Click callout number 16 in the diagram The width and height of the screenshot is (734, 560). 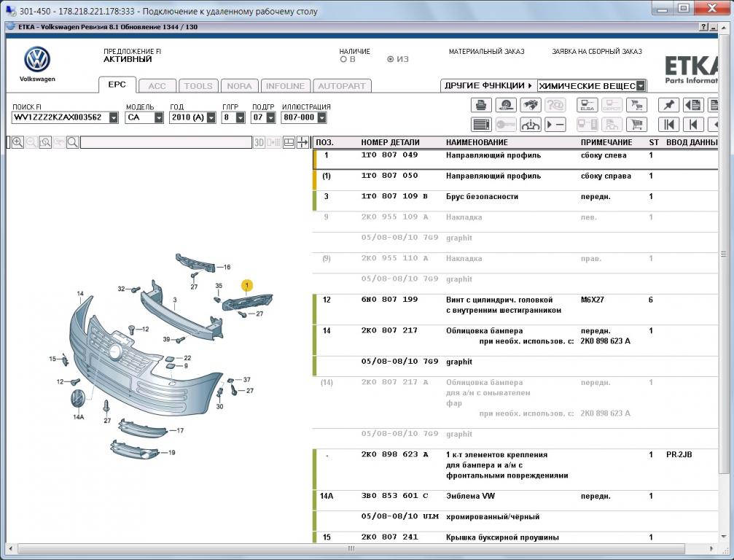(227, 268)
